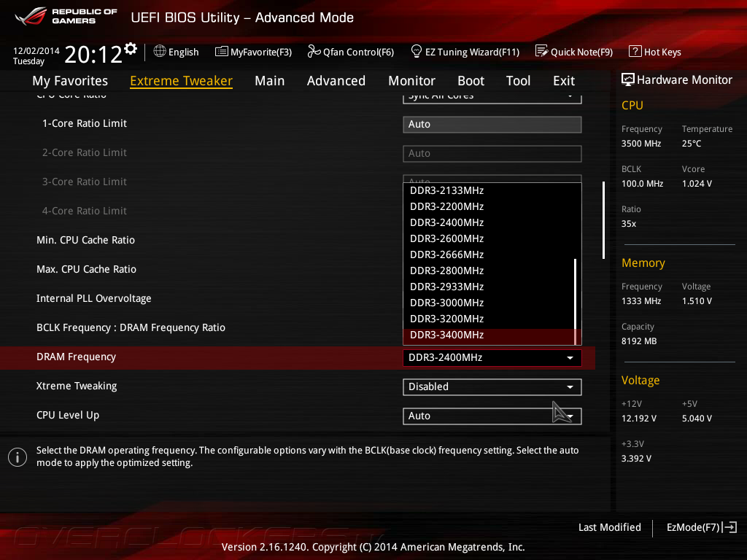Image resolution: width=747 pixels, height=560 pixels.
Task: Open Qfan Control(F6) fan icon
Action: pos(314,52)
